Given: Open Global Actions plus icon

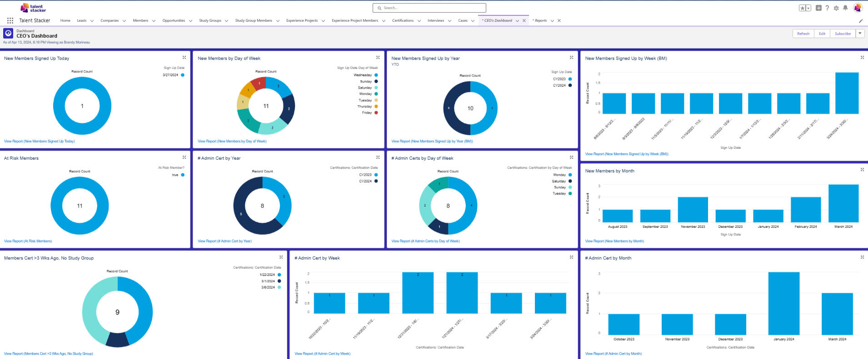Looking at the screenshot, I should (818, 8).
